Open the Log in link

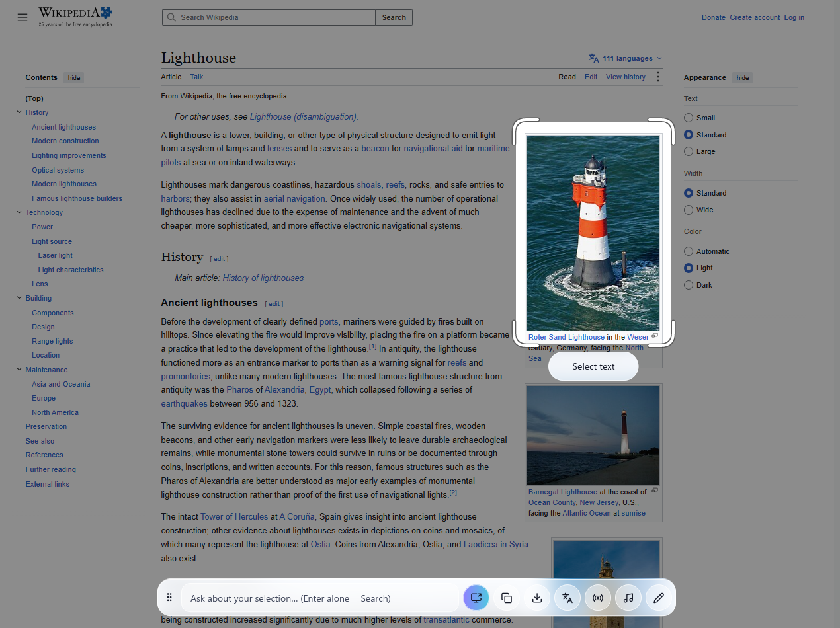794,17
